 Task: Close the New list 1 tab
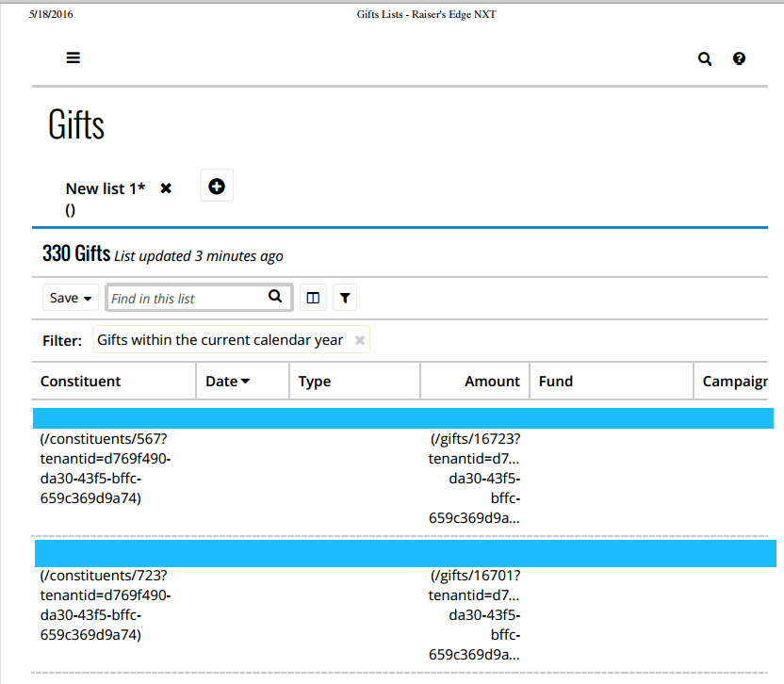click(x=166, y=188)
